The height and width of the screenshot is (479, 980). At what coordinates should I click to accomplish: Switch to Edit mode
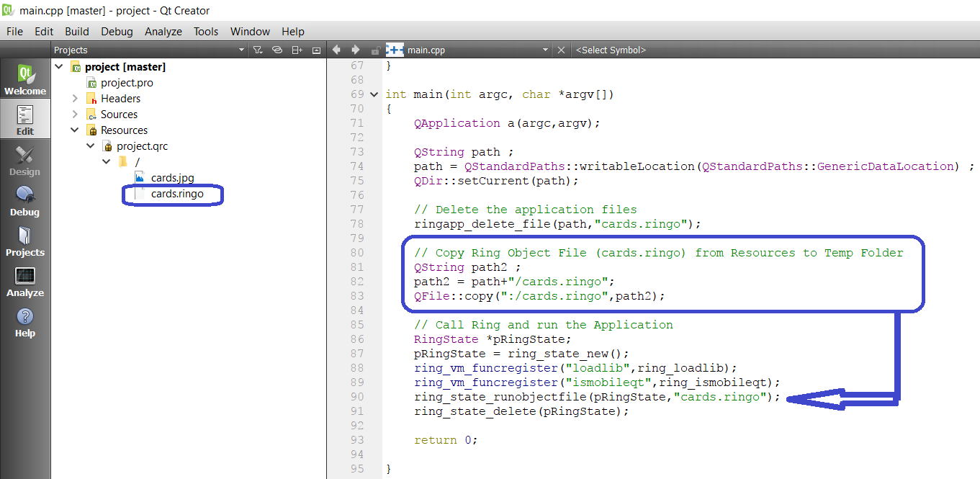[x=25, y=120]
